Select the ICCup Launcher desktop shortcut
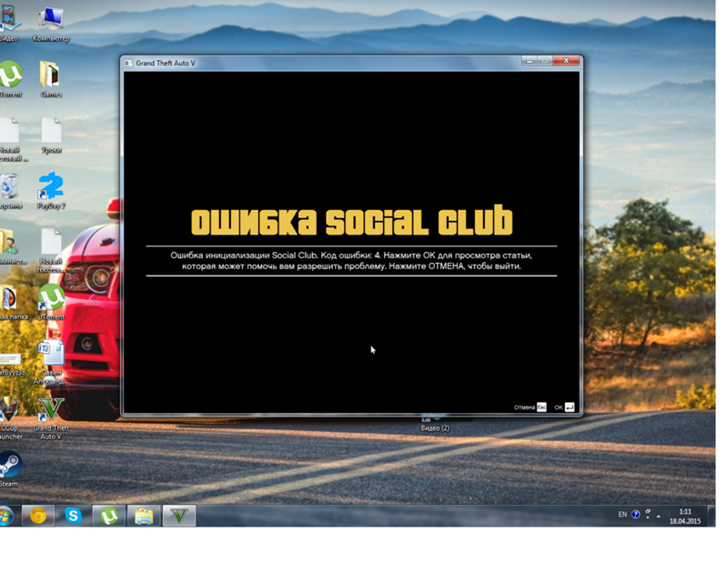 click(10, 418)
